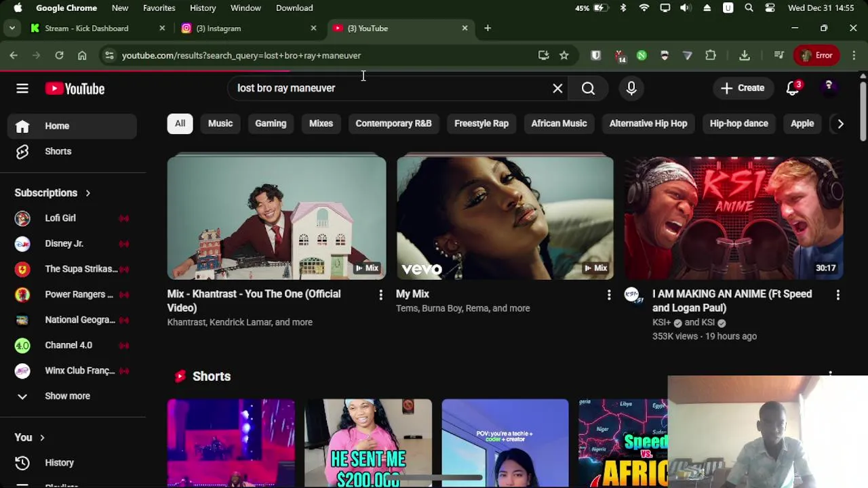Click the Chrome home button

coord(82,56)
